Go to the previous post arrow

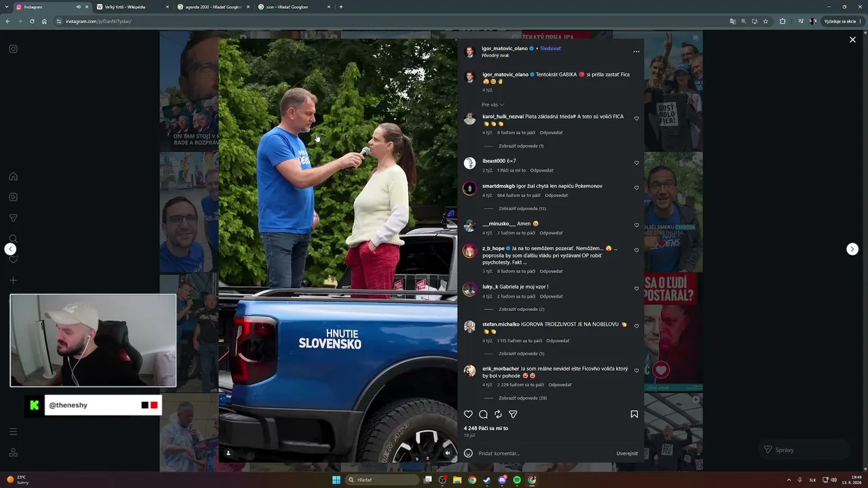[x=10, y=249]
